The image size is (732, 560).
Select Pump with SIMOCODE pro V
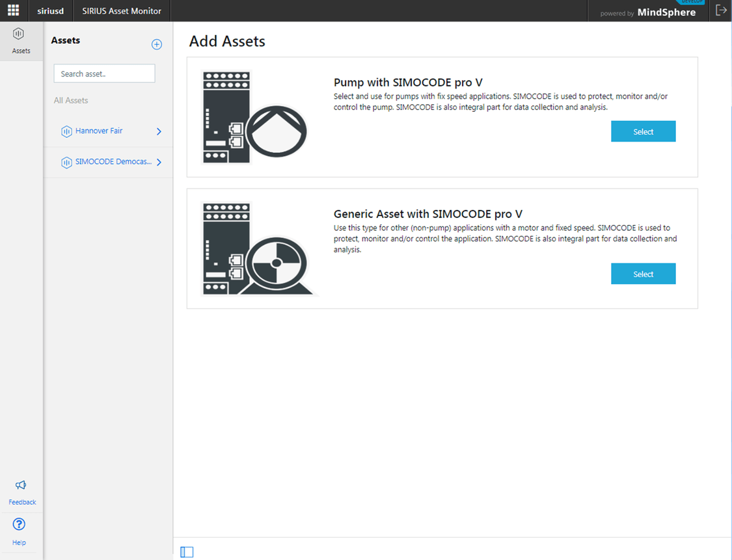pos(643,131)
